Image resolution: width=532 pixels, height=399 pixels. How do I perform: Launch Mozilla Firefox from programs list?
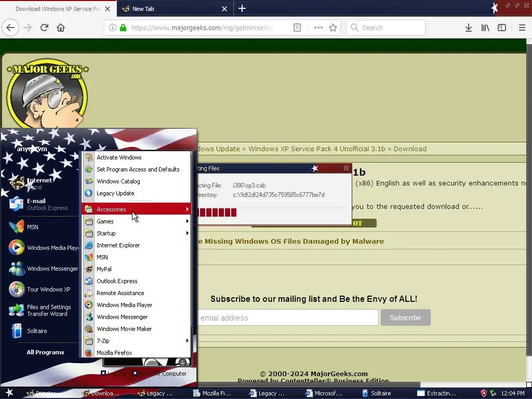point(136,353)
